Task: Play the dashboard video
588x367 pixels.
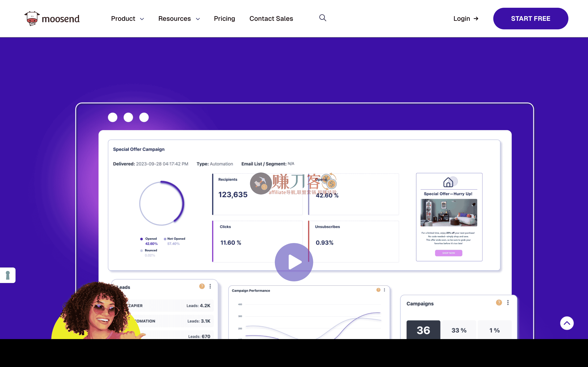Action: (294, 262)
